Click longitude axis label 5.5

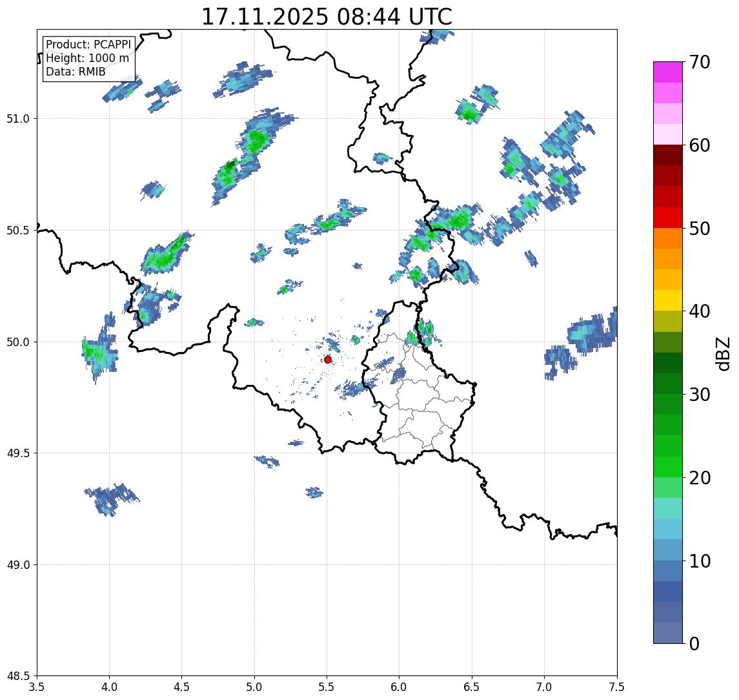click(x=327, y=687)
